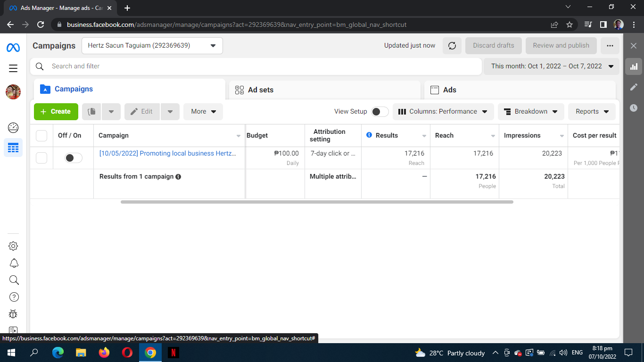Click the Meta logo in the sidebar
Viewport: 644px width, 362px height.
pyautogui.click(x=13, y=48)
